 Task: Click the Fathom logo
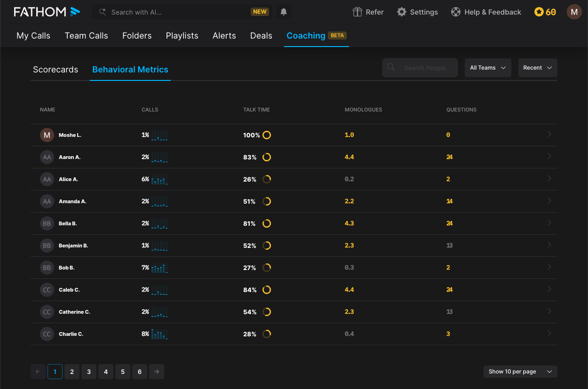point(47,12)
